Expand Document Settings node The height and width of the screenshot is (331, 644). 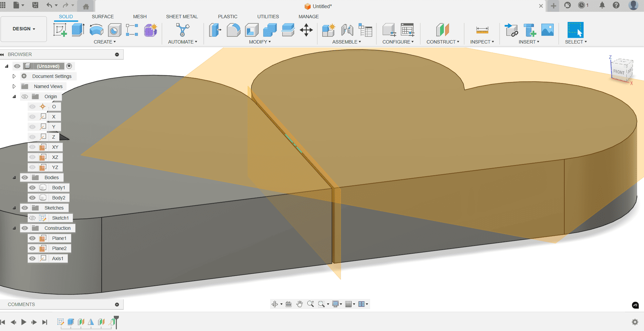(14, 76)
